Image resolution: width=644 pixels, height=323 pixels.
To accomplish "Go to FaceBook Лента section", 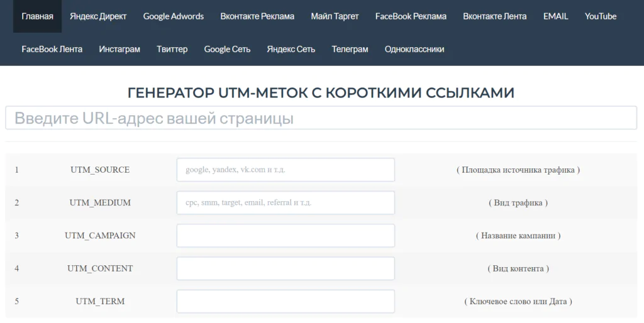I will (x=52, y=49).
